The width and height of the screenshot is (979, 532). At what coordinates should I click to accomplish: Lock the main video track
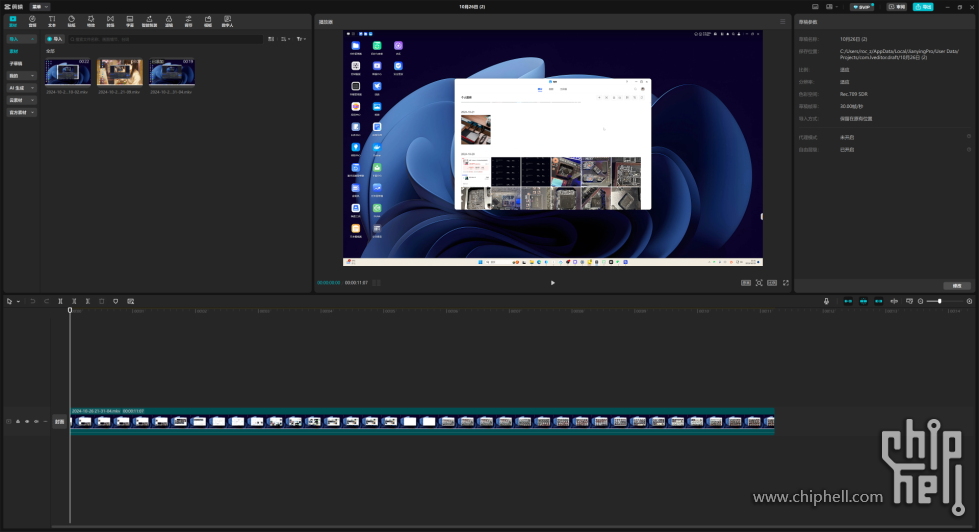coord(17,421)
